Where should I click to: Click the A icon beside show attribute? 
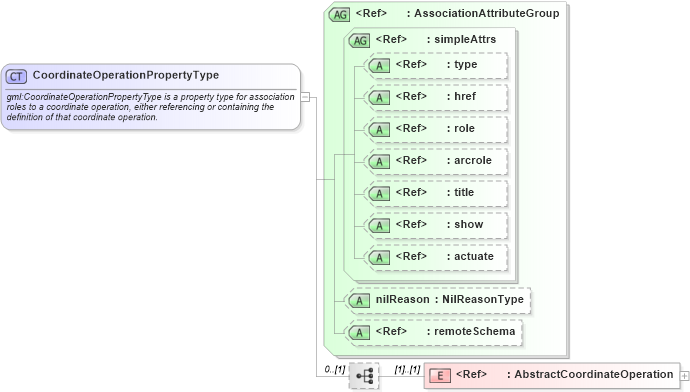pyautogui.click(x=379, y=226)
